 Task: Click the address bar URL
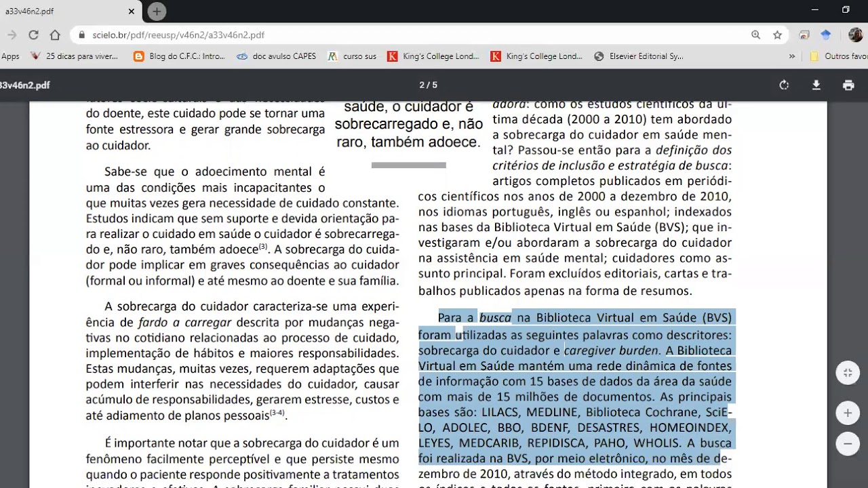coord(178,35)
